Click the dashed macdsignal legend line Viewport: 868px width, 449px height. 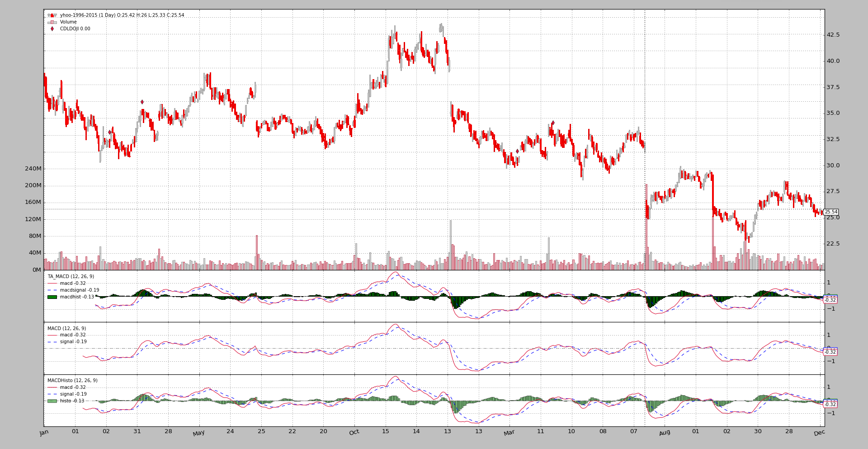(52, 290)
